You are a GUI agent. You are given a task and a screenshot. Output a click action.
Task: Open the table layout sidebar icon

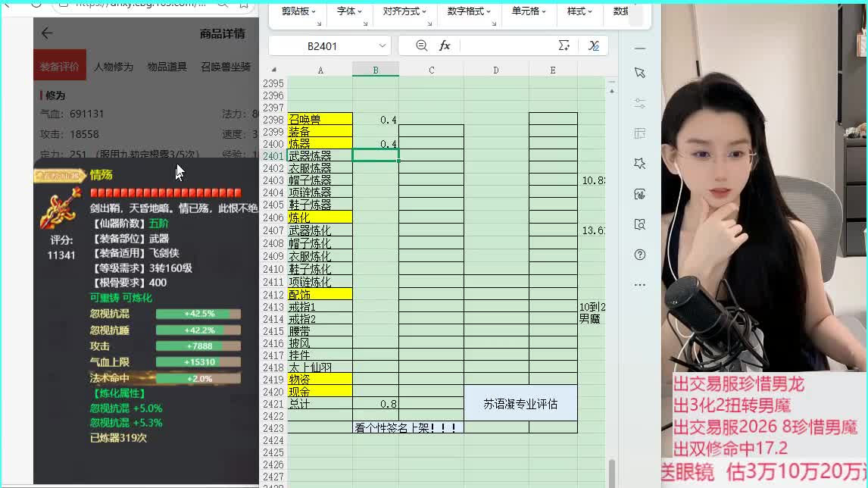pyautogui.click(x=640, y=133)
